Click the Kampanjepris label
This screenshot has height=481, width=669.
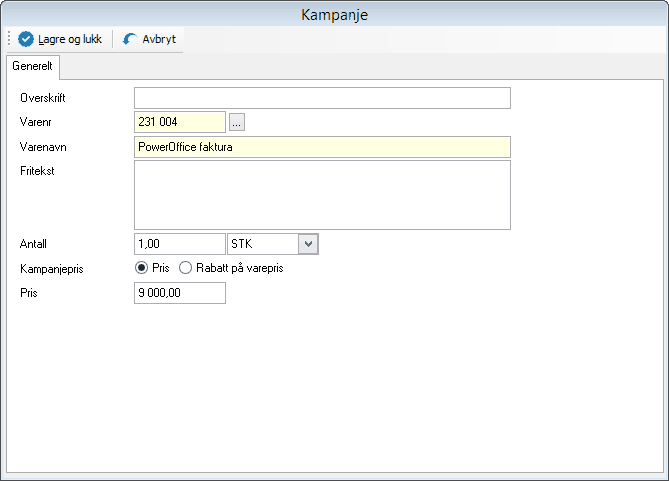[x=52, y=269]
